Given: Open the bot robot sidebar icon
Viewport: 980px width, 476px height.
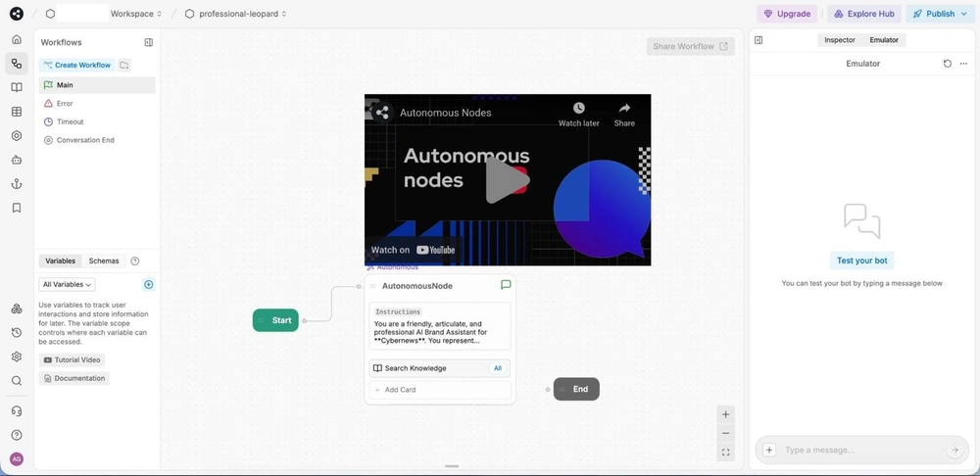Looking at the screenshot, I should [x=17, y=160].
